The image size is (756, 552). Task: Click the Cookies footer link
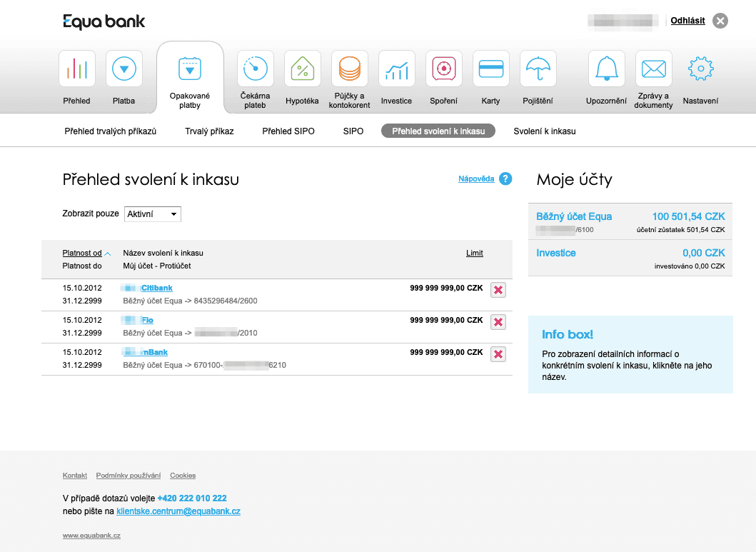(183, 476)
